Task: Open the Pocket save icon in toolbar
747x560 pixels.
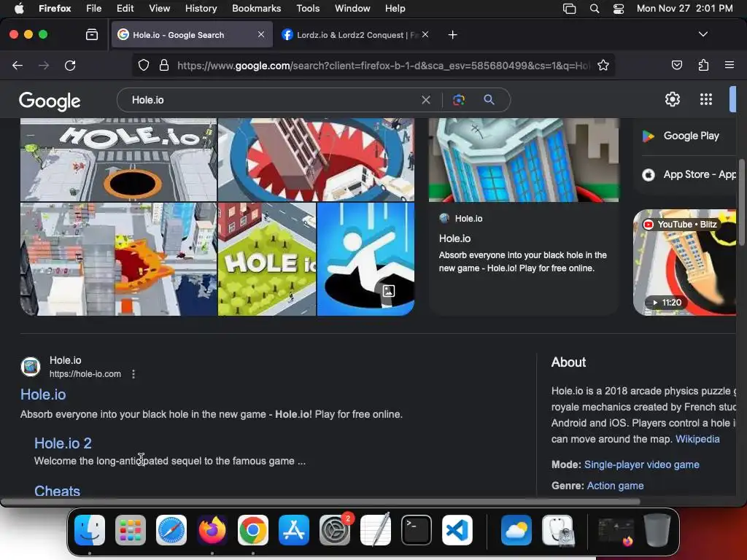Action: (676, 65)
